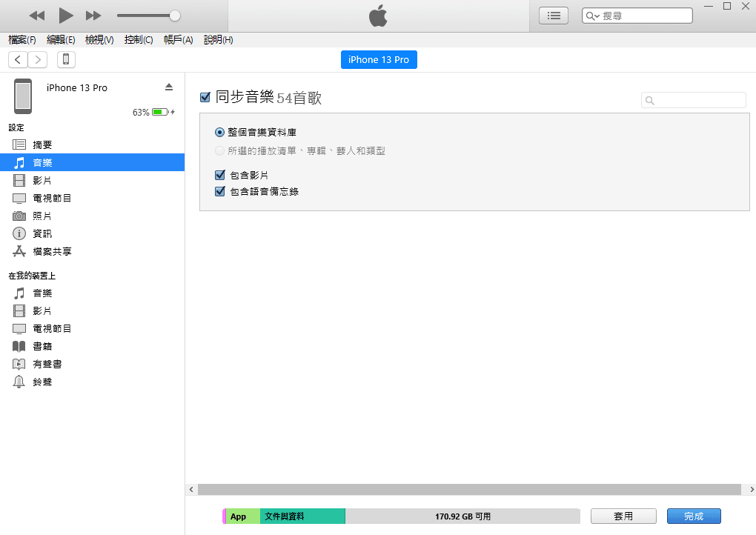Open the 檢視(V) menu
This screenshot has width=756, height=535.
pyautogui.click(x=99, y=40)
